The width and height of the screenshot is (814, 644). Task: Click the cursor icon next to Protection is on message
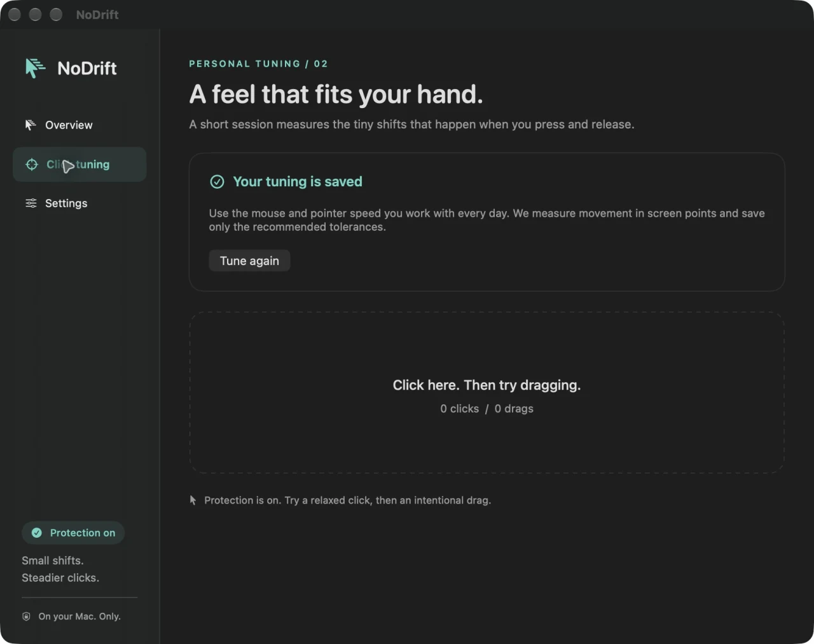[x=193, y=500]
